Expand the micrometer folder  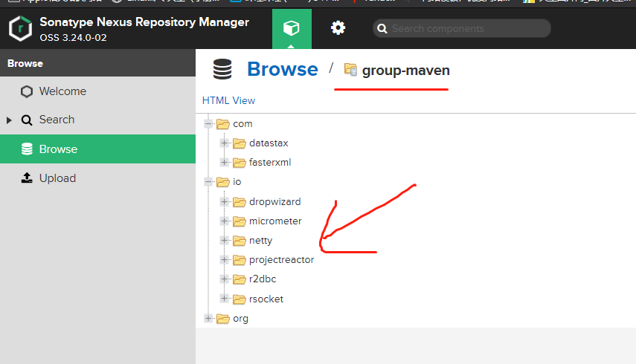[x=224, y=221]
